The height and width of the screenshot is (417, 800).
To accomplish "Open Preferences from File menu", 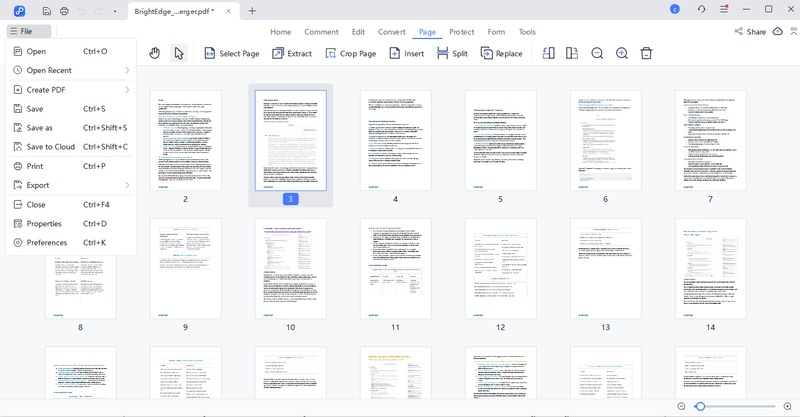I will [71, 242].
